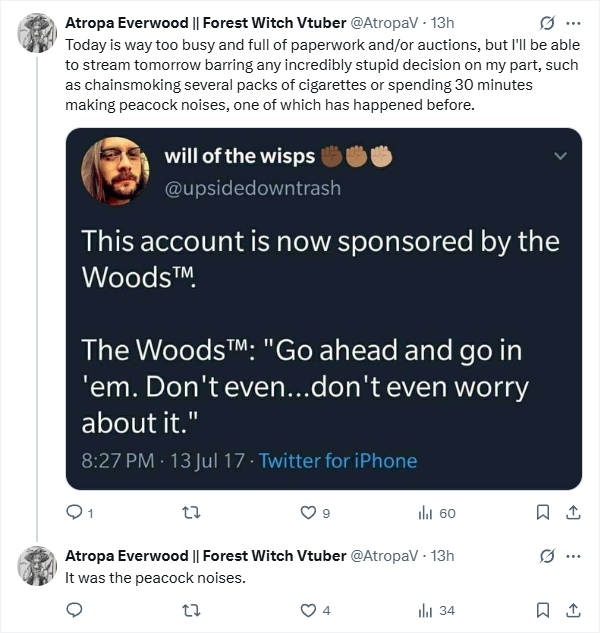This screenshot has width=601, height=633.
Task: Share the first tweet
Action: 573,513
